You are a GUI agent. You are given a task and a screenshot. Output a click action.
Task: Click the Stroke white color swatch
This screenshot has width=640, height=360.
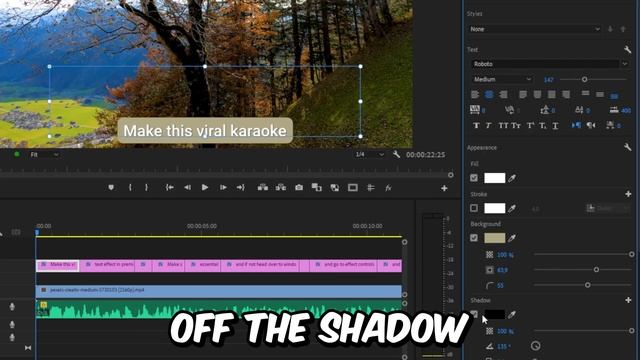[x=494, y=208]
